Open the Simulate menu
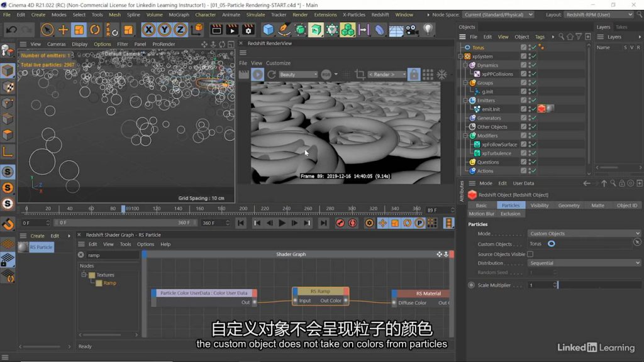The image size is (644, 362). pyautogui.click(x=255, y=14)
